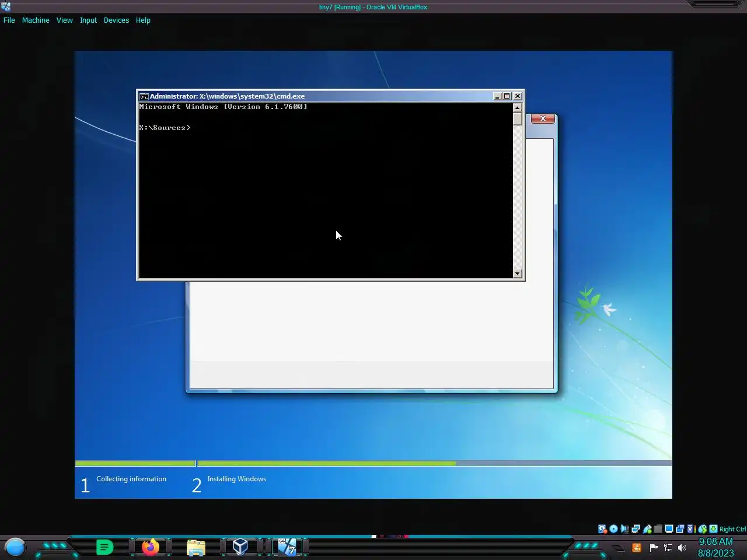Click the Java tray icon

[x=636, y=547]
